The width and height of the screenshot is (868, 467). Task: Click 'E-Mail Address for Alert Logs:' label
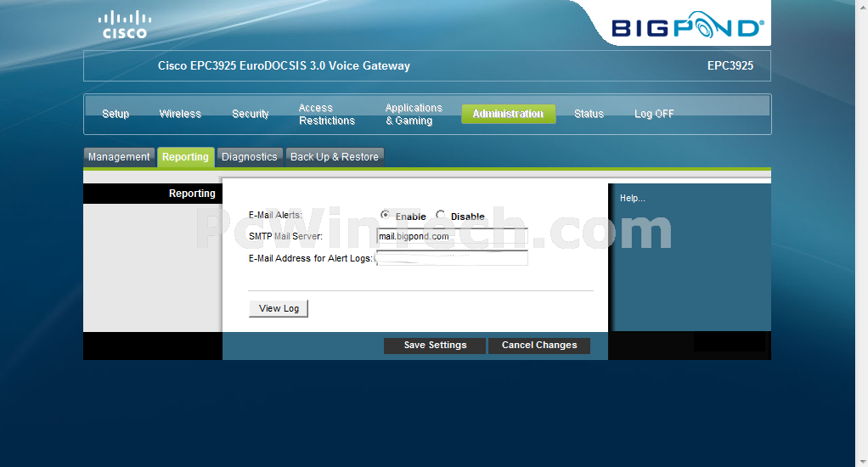point(311,258)
